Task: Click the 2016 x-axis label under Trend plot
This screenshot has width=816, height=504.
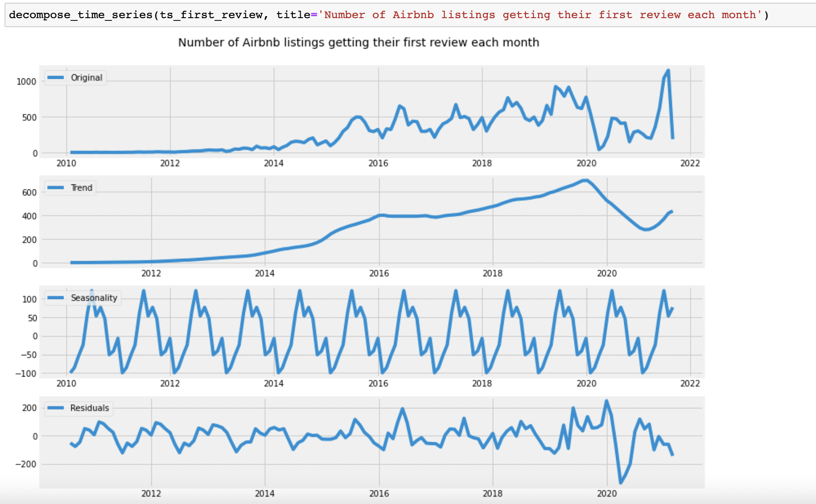Action: click(379, 273)
